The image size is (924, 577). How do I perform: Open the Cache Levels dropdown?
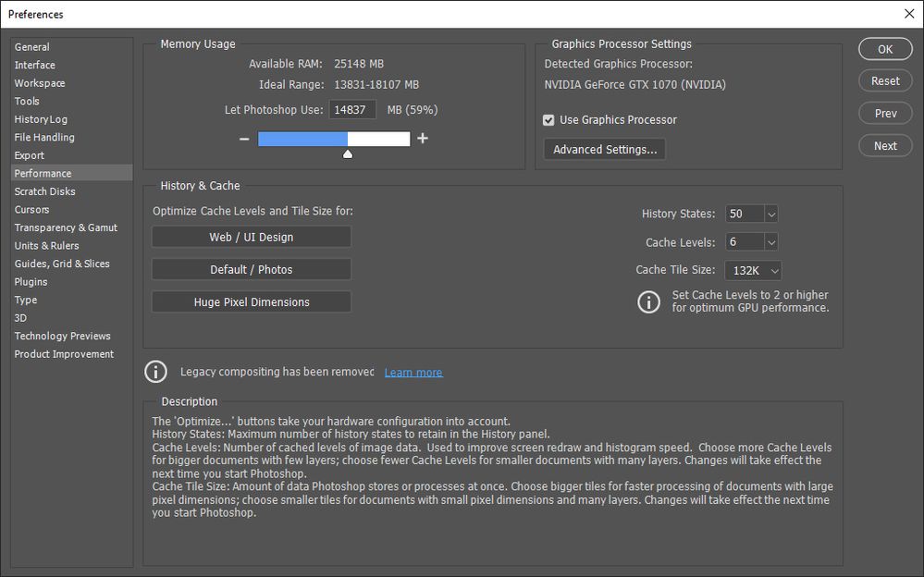[770, 241]
